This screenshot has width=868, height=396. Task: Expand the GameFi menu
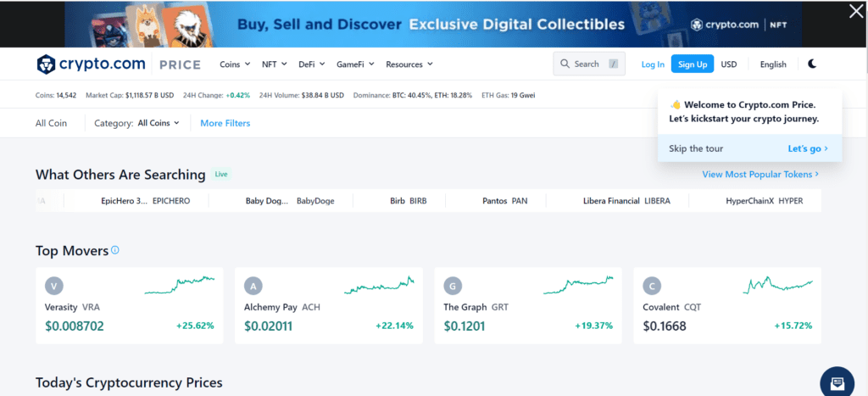[355, 64]
